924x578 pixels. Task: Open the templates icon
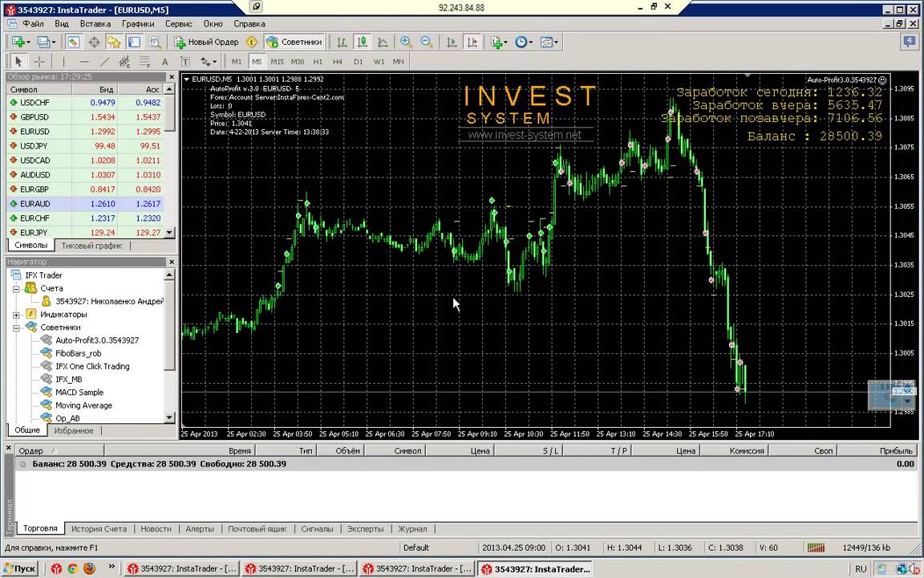[x=549, y=42]
